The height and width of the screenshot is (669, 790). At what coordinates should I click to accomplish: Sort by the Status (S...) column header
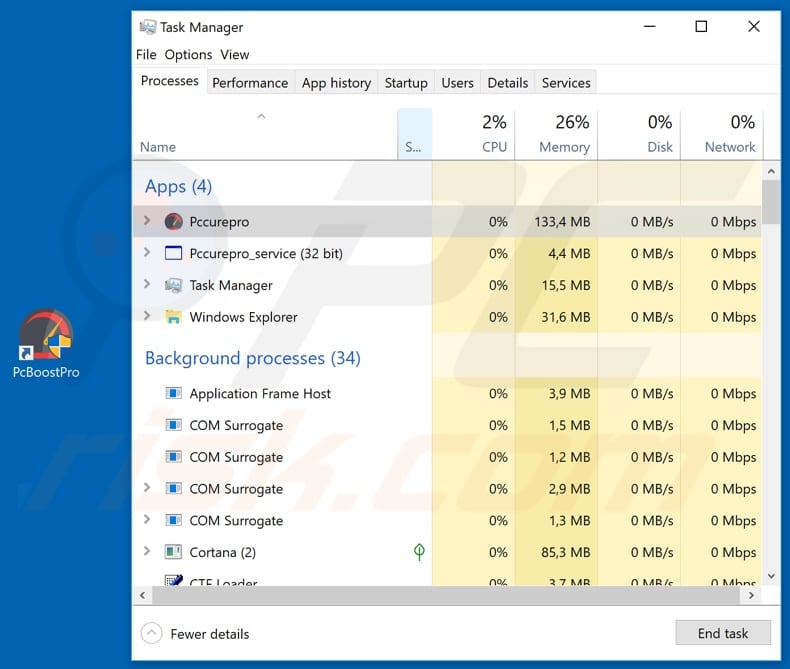(414, 134)
